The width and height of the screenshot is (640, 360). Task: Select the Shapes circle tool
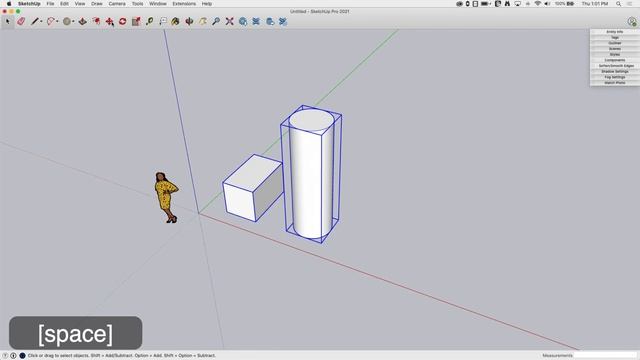click(67, 21)
